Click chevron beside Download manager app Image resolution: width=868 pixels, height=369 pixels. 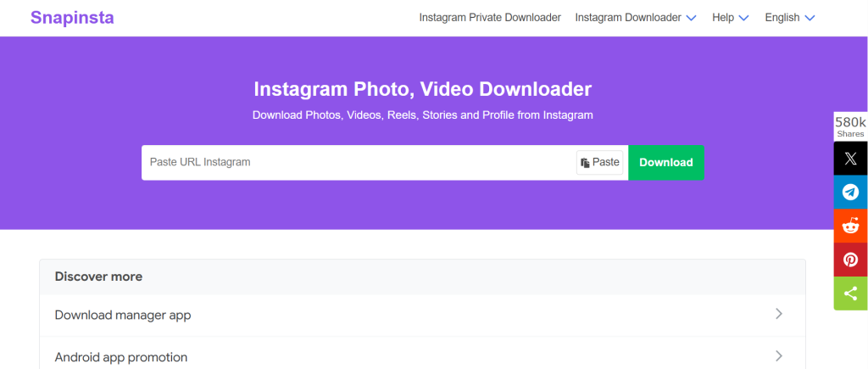pyautogui.click(x=779, y=314)
